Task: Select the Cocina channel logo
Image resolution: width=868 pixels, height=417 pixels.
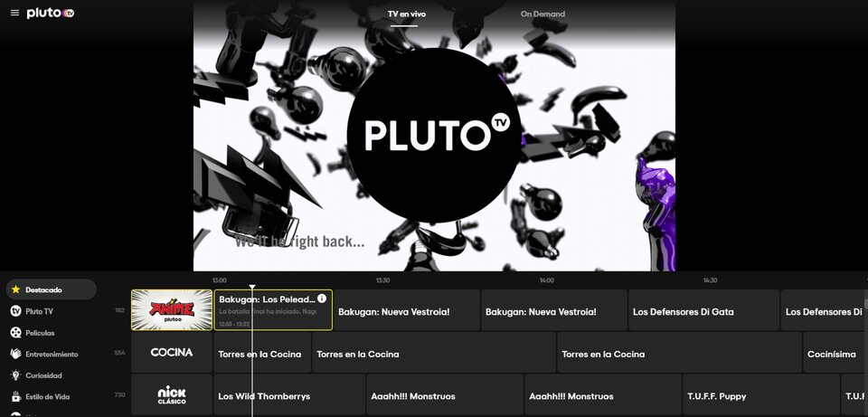Action: click(x=172, y=352)
